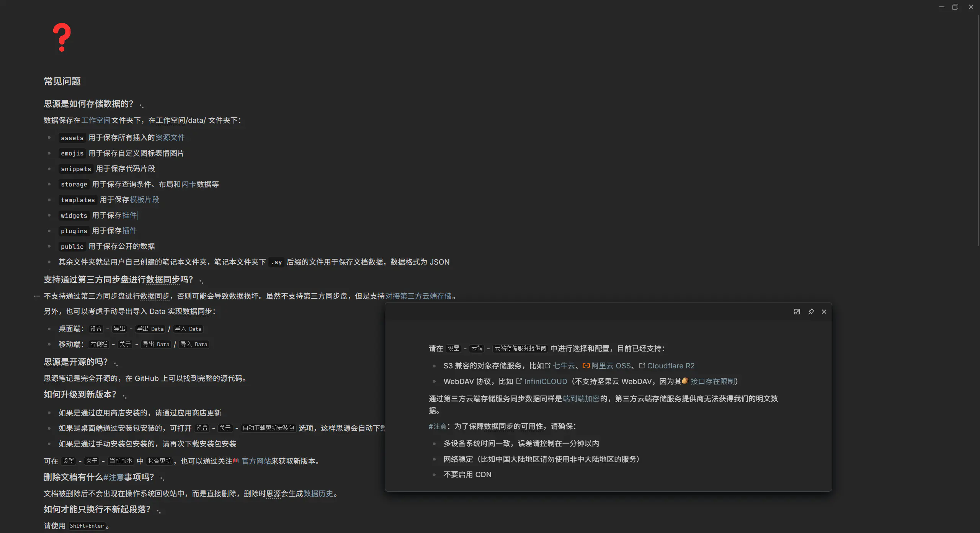Image resolution: width=980 pixels, height=533 pixels.
Task: Click the red question mark document icon
Action: (x=62, y=37)
